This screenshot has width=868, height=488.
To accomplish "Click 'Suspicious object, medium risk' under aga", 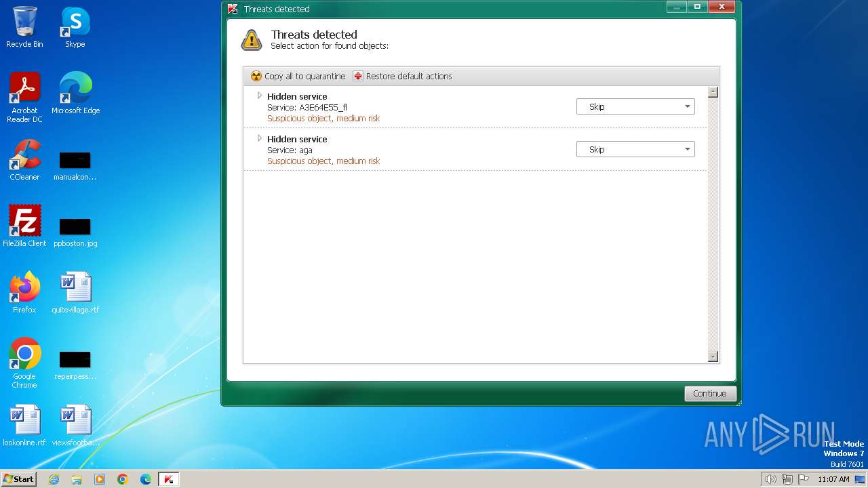I will pos(323,161).
